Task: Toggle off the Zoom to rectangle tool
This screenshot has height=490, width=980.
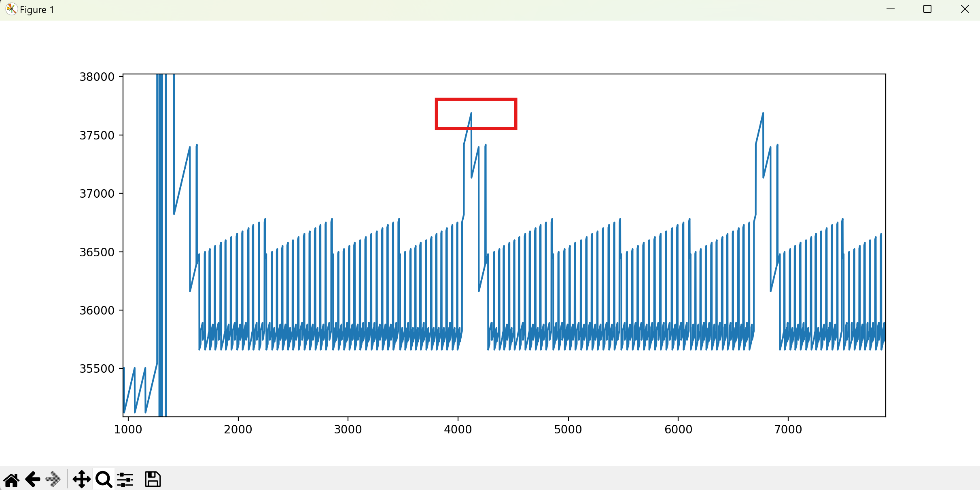Action: 104,479
